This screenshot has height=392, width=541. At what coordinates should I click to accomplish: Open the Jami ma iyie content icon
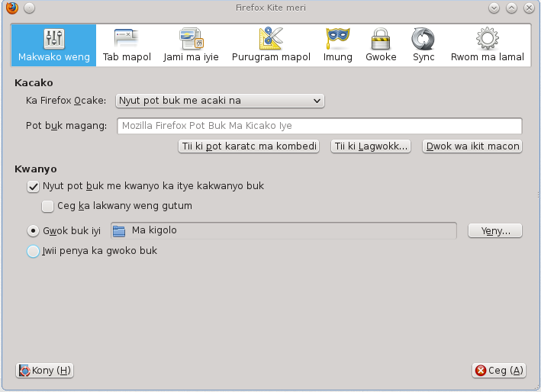192,38
